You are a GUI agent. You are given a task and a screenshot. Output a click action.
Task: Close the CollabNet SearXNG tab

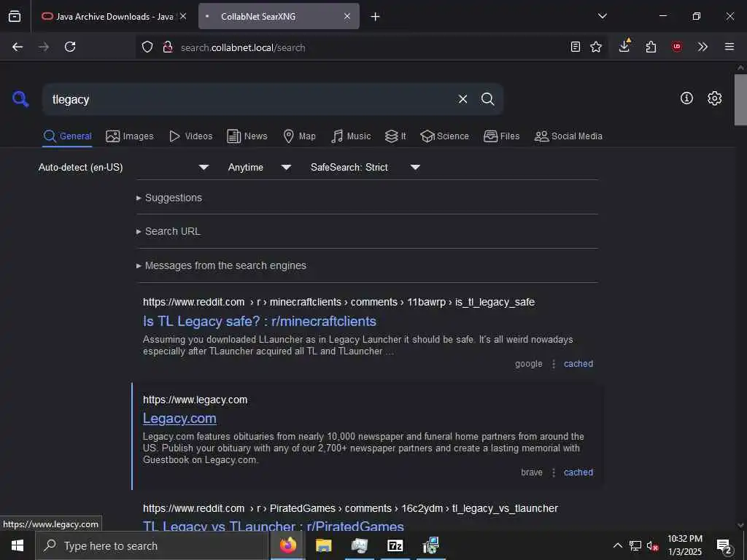point(347,16)
